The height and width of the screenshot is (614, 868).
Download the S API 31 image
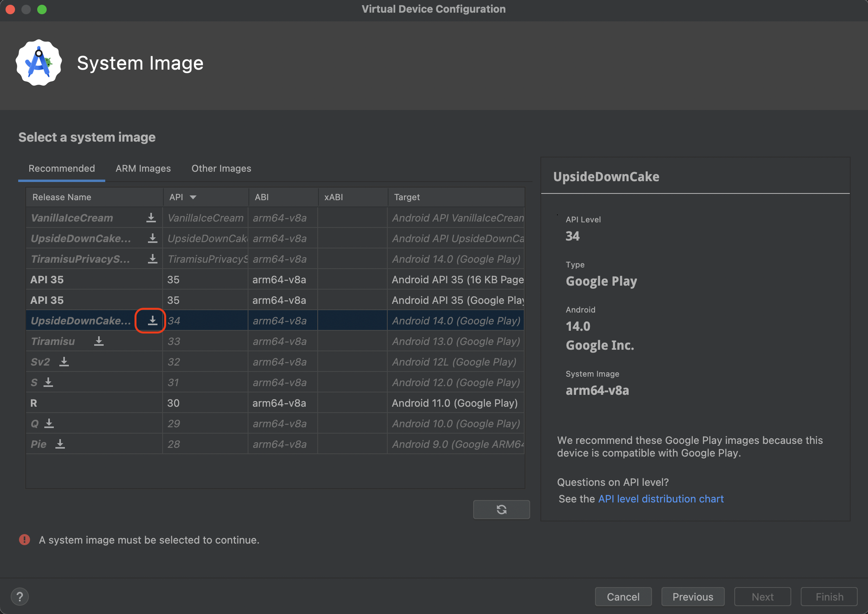coord(48,383)
